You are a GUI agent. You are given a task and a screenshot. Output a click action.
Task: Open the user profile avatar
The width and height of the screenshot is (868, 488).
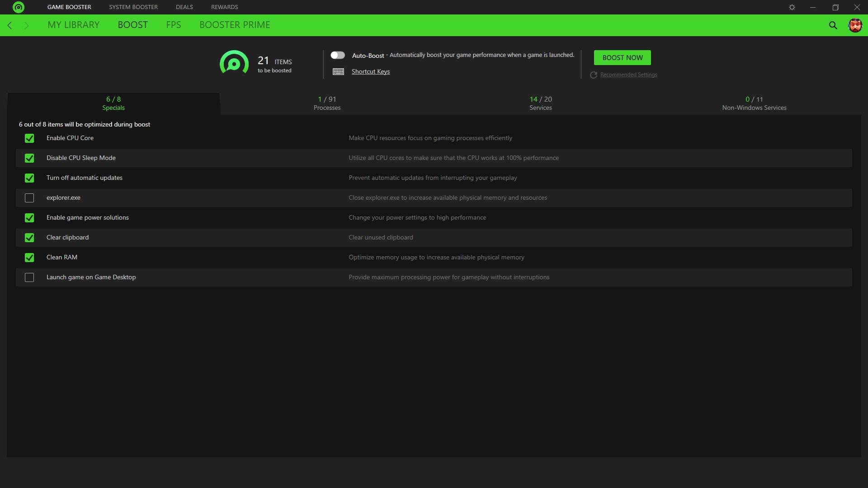854,25
